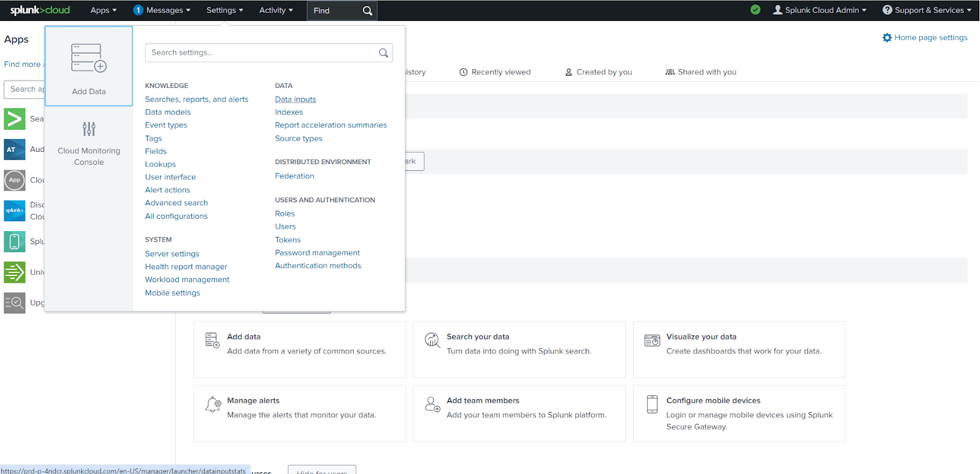
Task: Click the Search your data card icon
Action: tap(432, 340)
